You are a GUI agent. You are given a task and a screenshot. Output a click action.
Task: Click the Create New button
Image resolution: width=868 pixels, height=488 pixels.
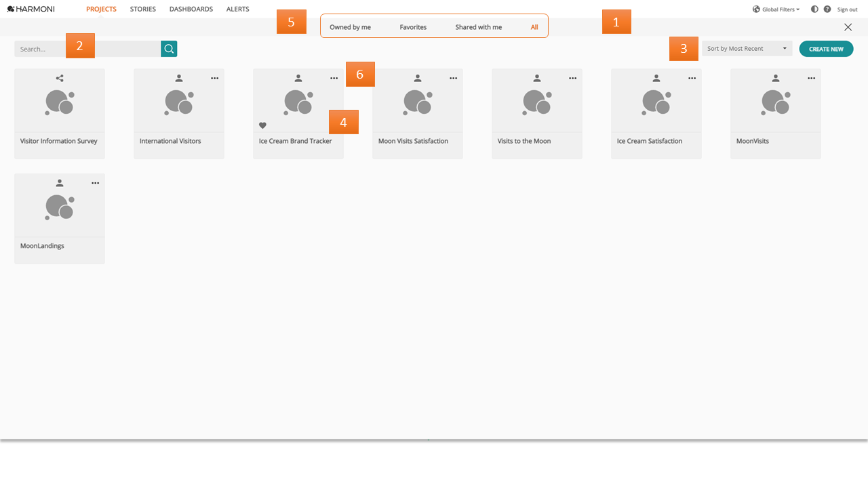(x=826, y=49)
